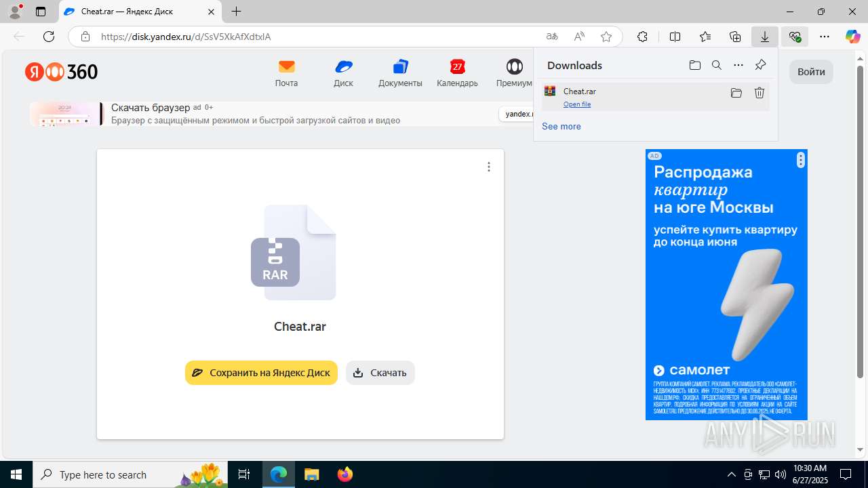Open the Collections icon
868x488 pixels.
point(735,37)
